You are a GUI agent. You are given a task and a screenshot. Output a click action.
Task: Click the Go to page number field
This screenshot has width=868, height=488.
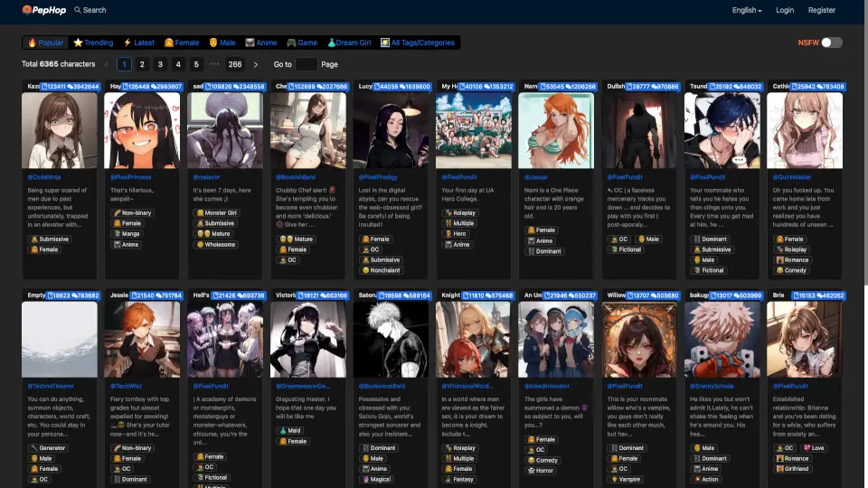pos(306,64)
